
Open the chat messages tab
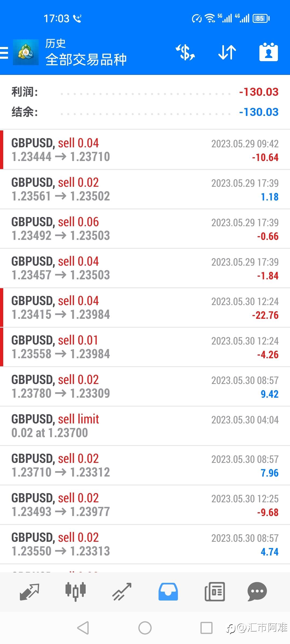pos(257,592)
